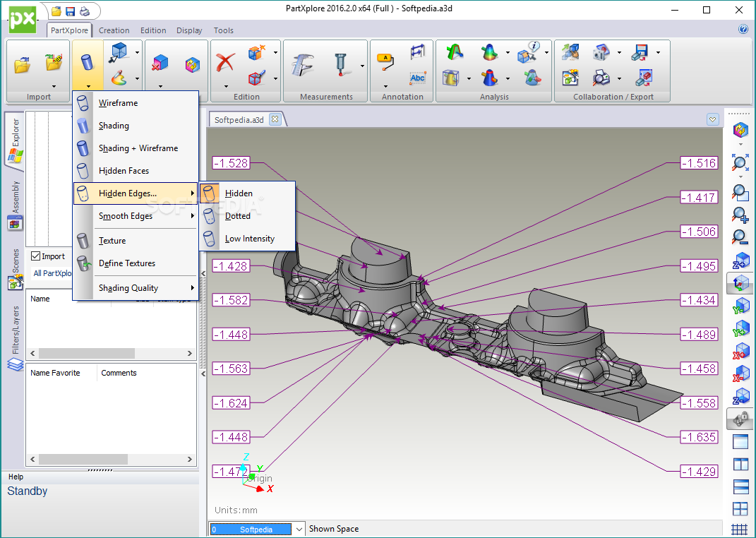This screenshot has width=756, height=538.
Task: Close the Softpedia.a3d document tab
Action: click(x=275, y=119)
